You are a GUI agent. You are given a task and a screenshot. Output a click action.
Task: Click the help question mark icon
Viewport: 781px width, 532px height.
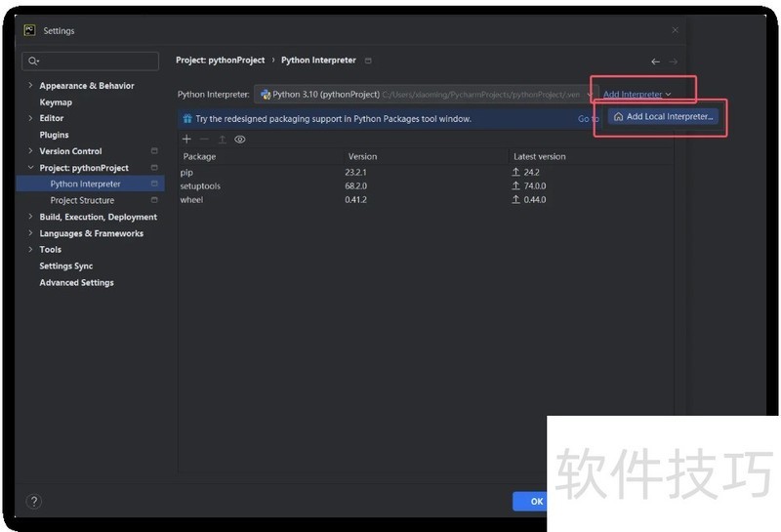34,502
